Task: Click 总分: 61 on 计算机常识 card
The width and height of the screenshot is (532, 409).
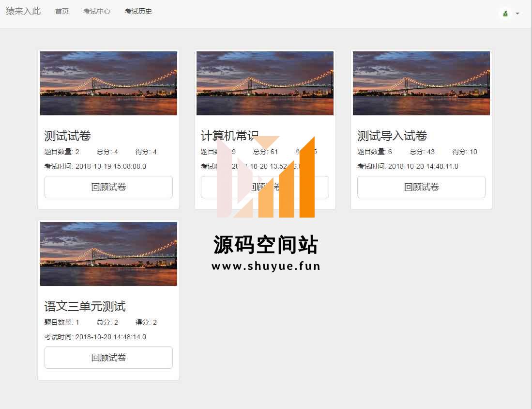Action: pyautogui.click(x=265, y=152)
